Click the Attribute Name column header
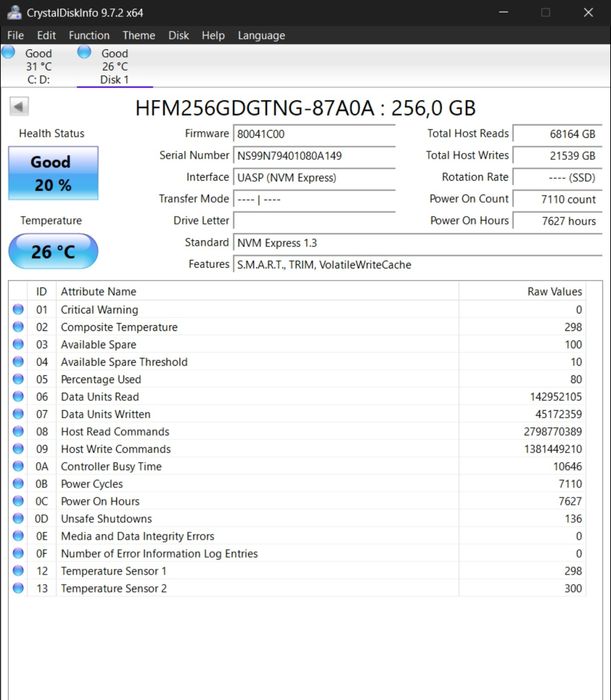 coord(258,292)
